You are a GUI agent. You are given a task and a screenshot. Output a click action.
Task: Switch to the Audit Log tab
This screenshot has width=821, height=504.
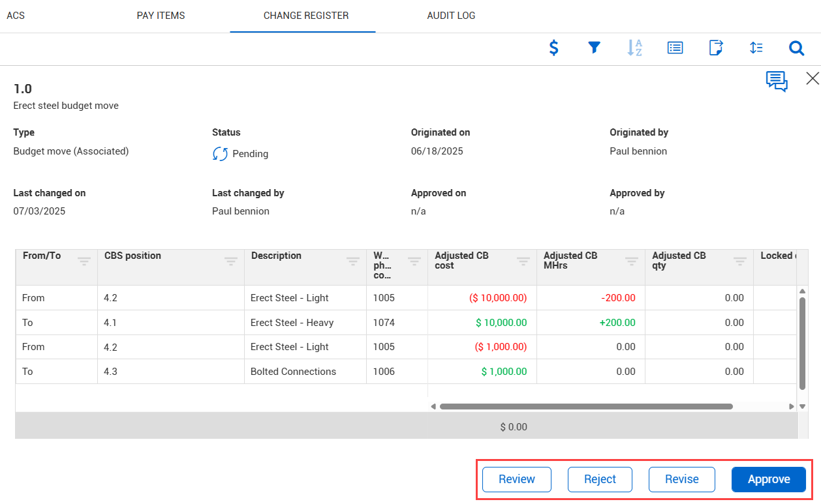[x=451, y=16]
